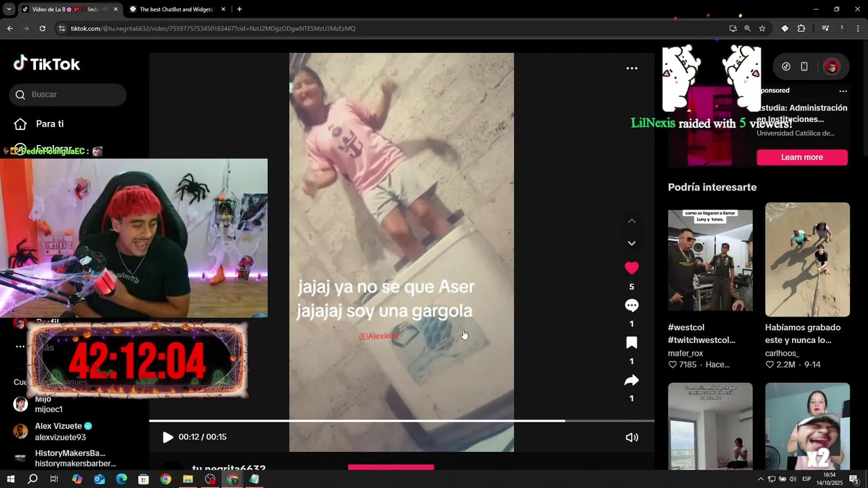
Task: Click the Learn more ad button
Action: tap(802, 157)
